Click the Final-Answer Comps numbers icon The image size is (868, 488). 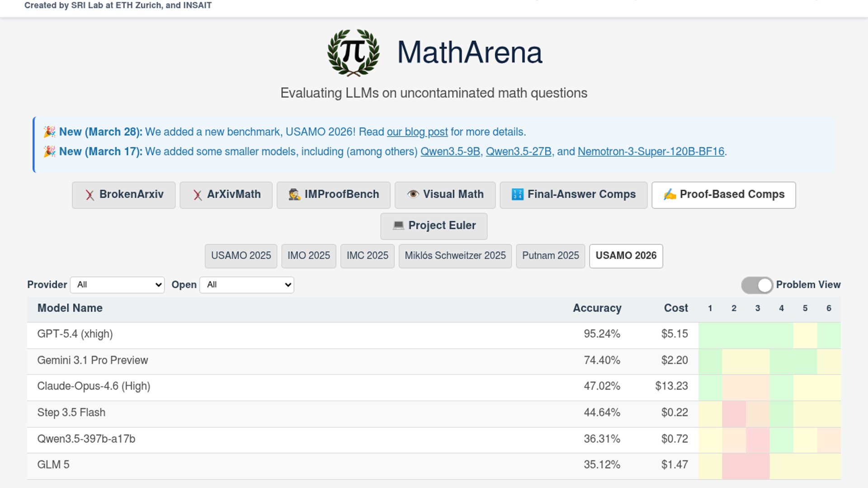click(x=517, y=194)
